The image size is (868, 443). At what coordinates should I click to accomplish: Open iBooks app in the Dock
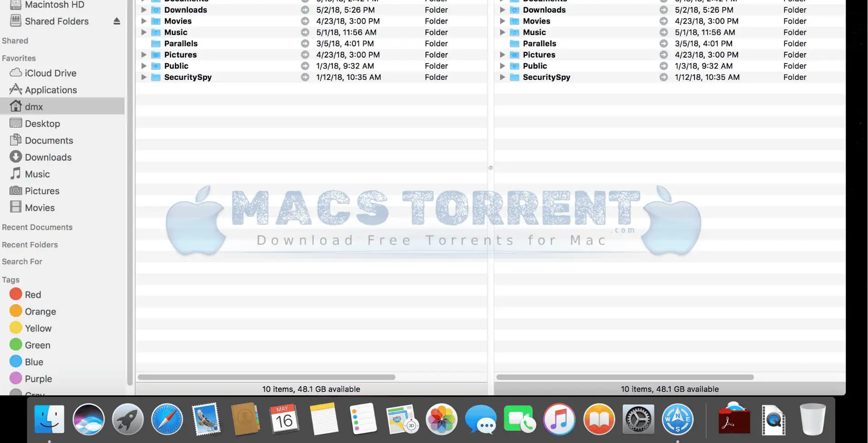pyautogui.click(x=599, y=419)
